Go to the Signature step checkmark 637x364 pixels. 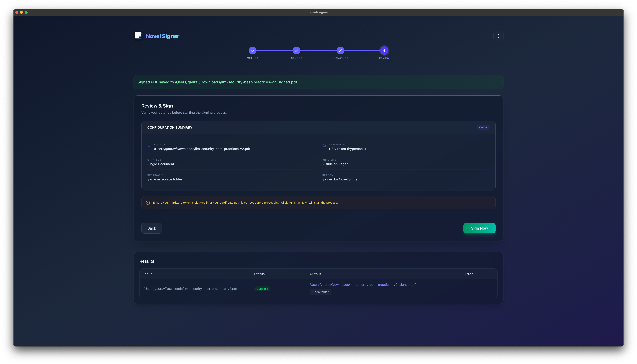point(340,51)
